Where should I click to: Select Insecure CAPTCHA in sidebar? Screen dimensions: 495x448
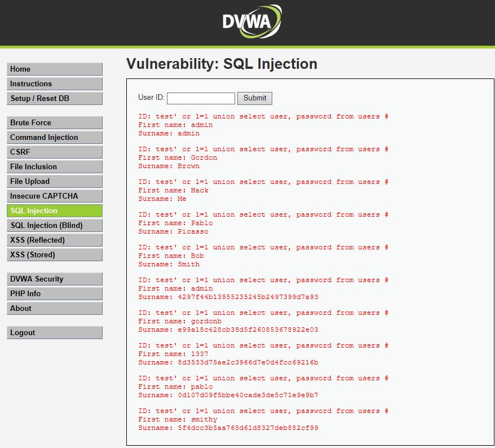[x=55, y=196]
